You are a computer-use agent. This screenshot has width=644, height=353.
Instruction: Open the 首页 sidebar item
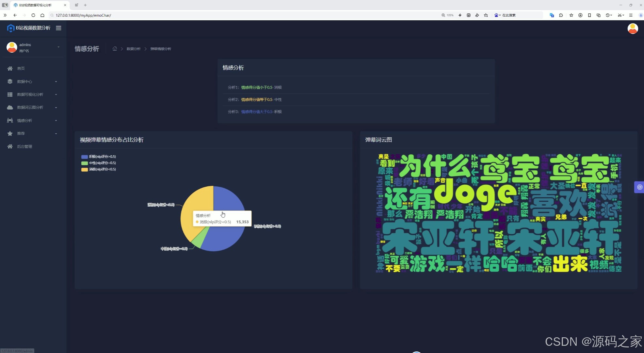[21, 68]
